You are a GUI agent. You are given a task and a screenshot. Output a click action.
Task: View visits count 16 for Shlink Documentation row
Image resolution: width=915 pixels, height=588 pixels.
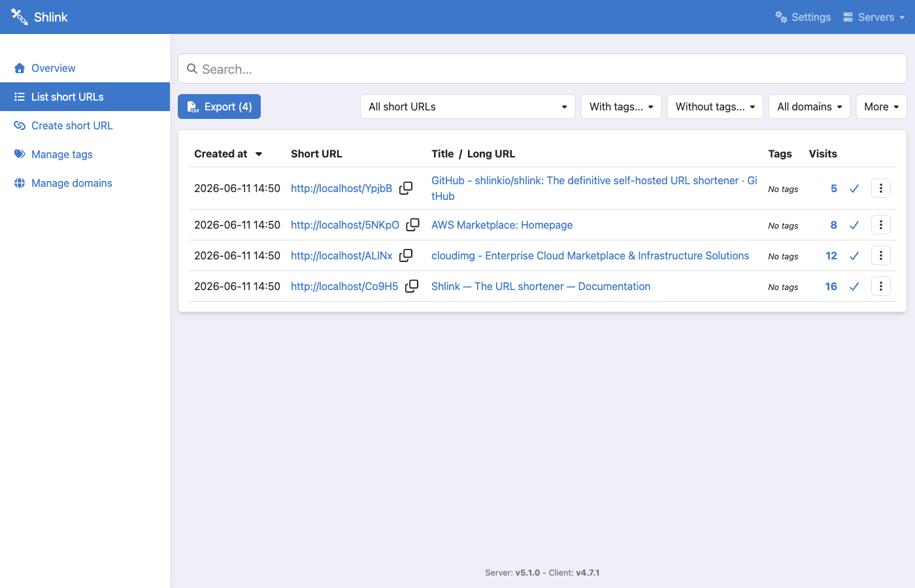831,286
